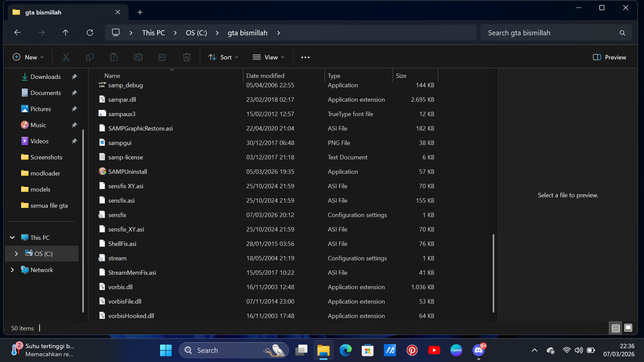Open the View dropdown
This screenshot has height=362, width=644.
[269, 57]
